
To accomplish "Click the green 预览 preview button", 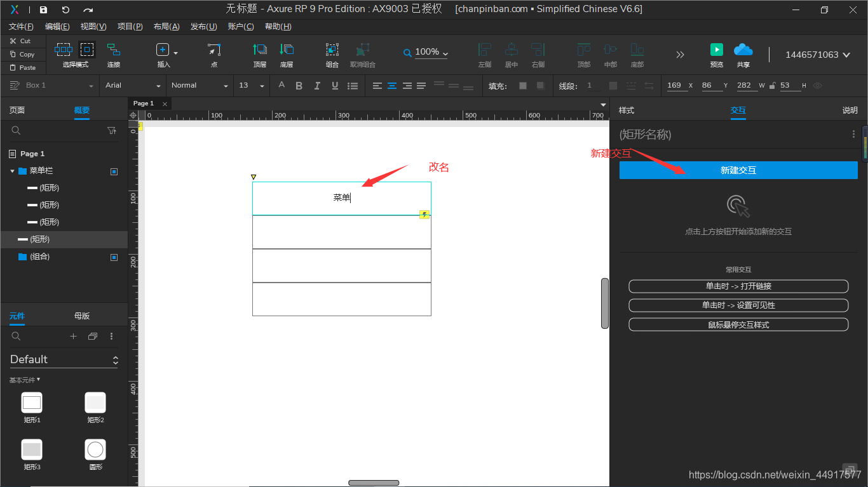I will click(717, 50).
